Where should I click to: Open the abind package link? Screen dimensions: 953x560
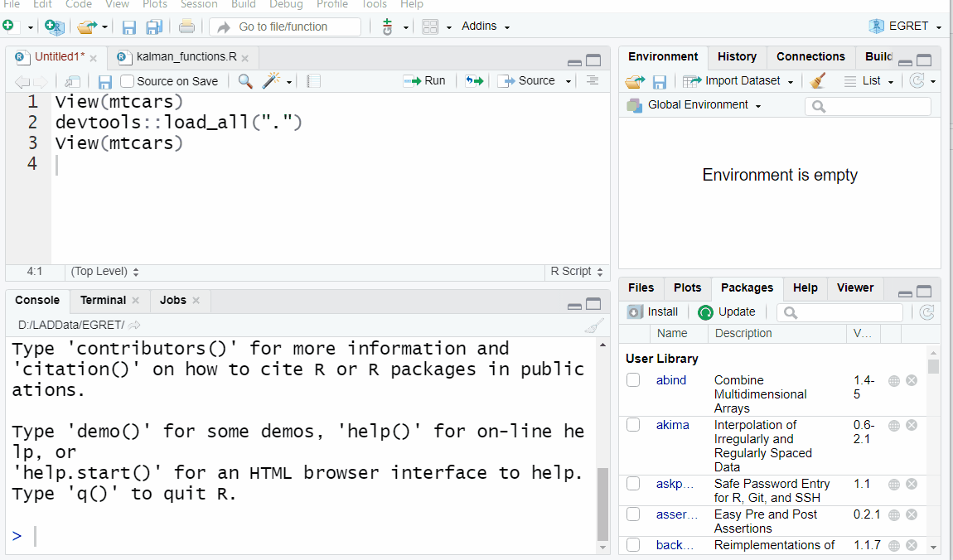(671, 380)
